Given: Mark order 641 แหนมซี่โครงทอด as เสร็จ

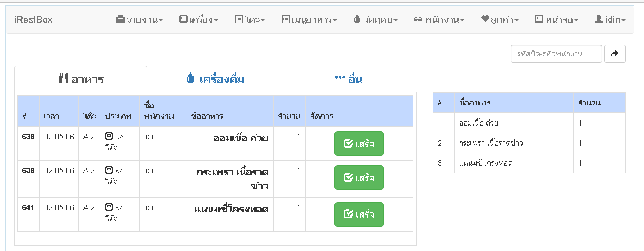Looking at the screenshot, I should point(359,214).
